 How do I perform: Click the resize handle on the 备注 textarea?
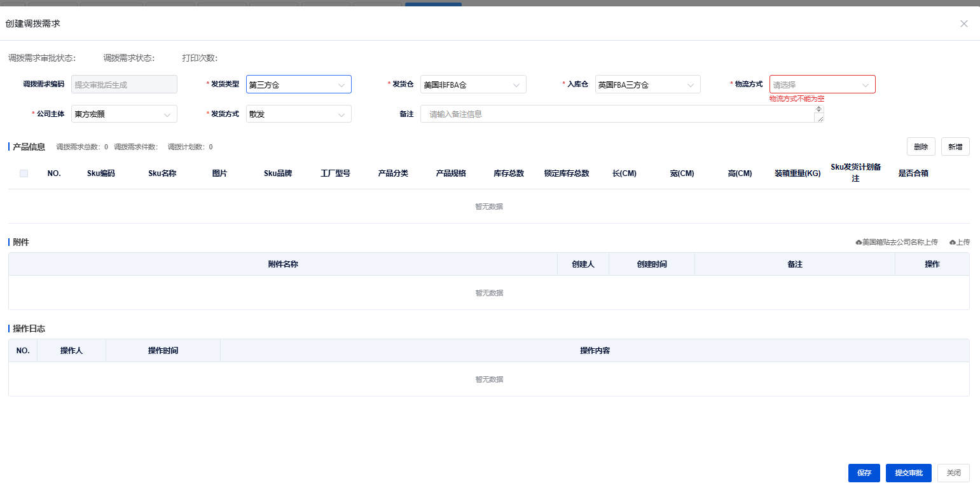(820, 119)
